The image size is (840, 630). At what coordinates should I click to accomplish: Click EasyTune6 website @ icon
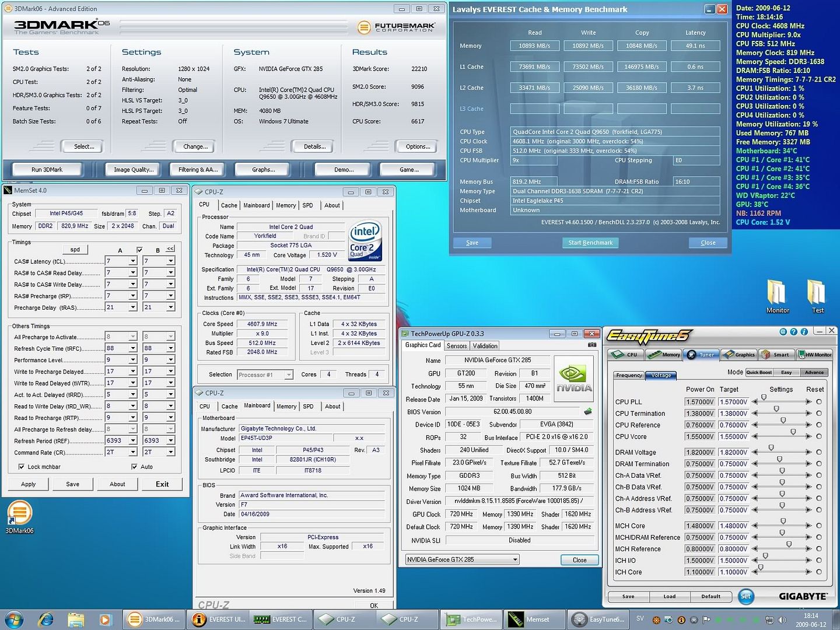coord(783,331)
